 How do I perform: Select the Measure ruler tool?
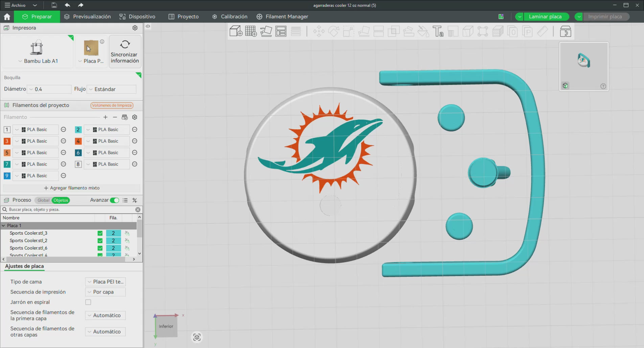click(543, 31)
